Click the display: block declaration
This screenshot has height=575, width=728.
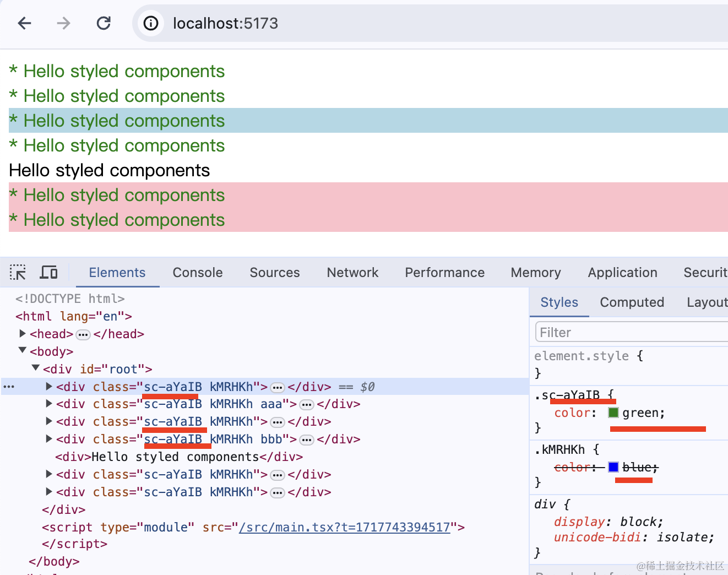click(x=609, y=522)
